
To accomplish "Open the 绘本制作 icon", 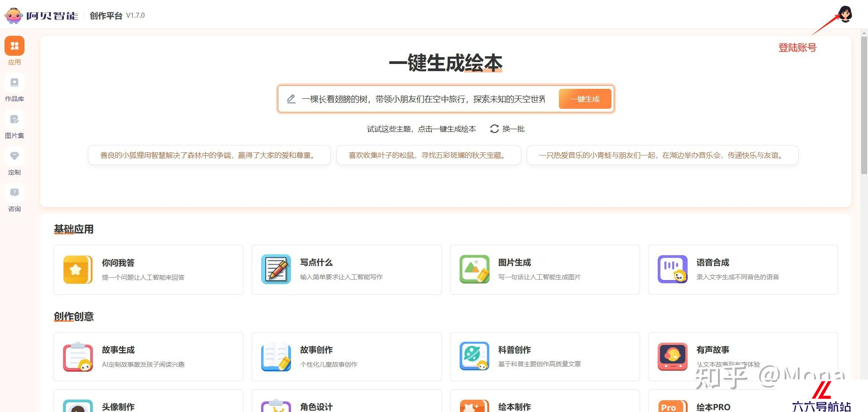I will click(474, 406).
